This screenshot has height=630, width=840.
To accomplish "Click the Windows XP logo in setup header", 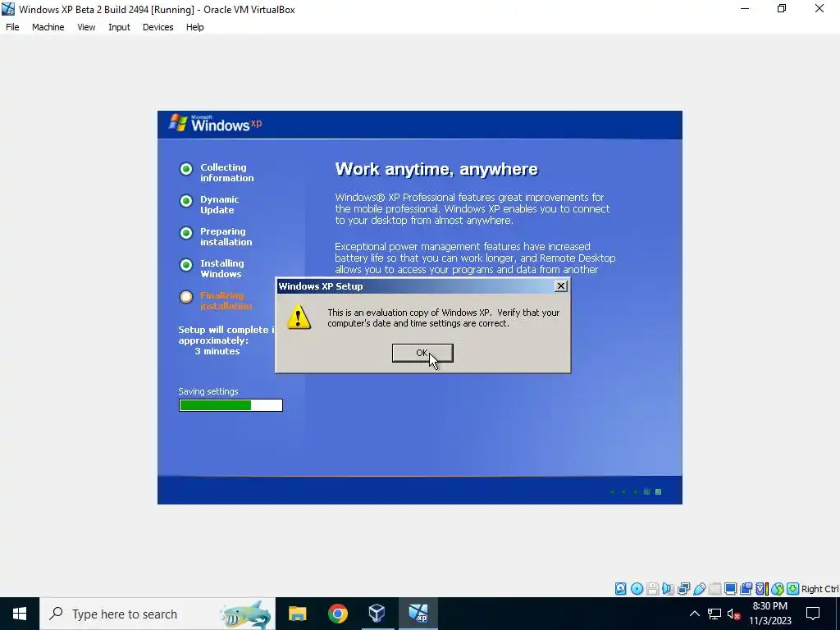I will tap(216, 123).
